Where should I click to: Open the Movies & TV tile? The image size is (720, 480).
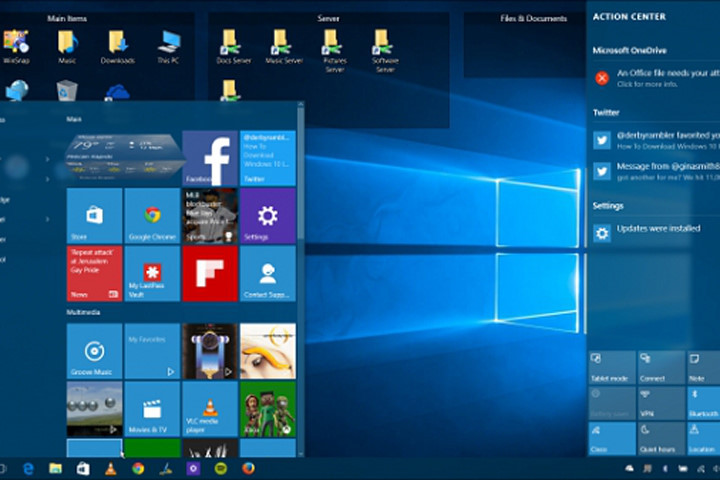152,409
